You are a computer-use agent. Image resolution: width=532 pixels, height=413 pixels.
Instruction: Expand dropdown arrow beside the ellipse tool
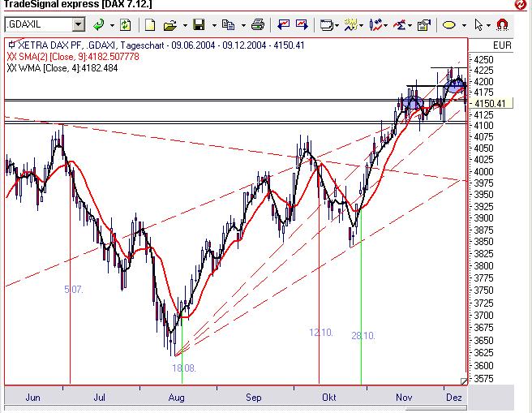pyautogui.click(x=464, y=25)
